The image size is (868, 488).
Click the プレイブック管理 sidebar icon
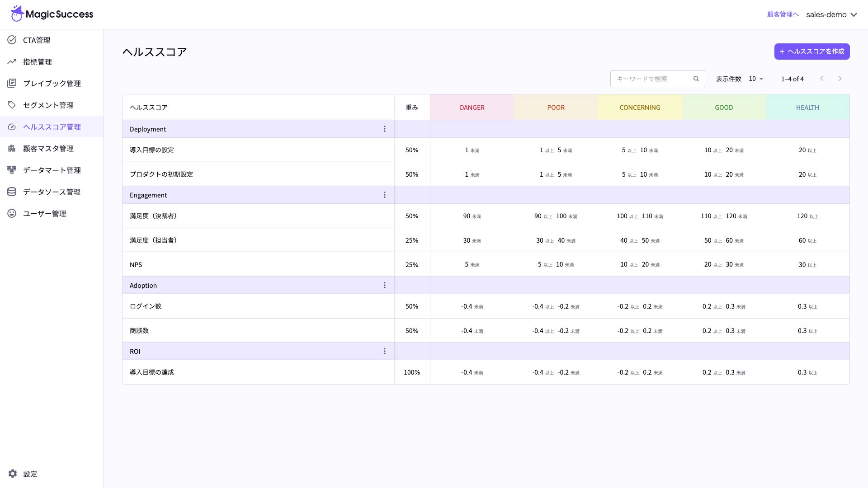click(12, 83)
